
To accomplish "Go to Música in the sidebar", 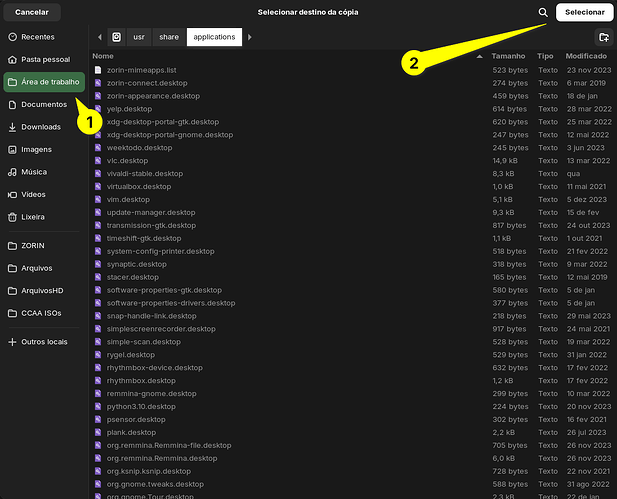I will 34,172.
